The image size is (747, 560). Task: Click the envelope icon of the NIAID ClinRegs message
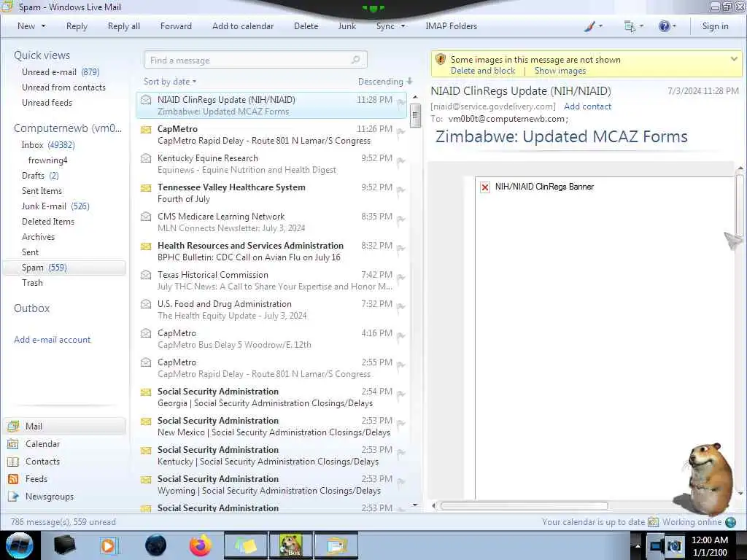click(x=146, y=100)
